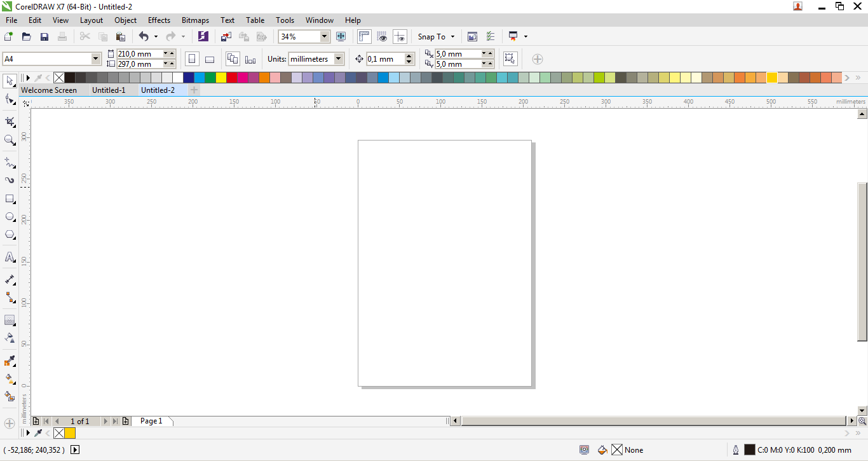Click the Page 1 tab at bottom
This screenshot has height=461, width=868.
pyautogui.click(x=151, y=420)
